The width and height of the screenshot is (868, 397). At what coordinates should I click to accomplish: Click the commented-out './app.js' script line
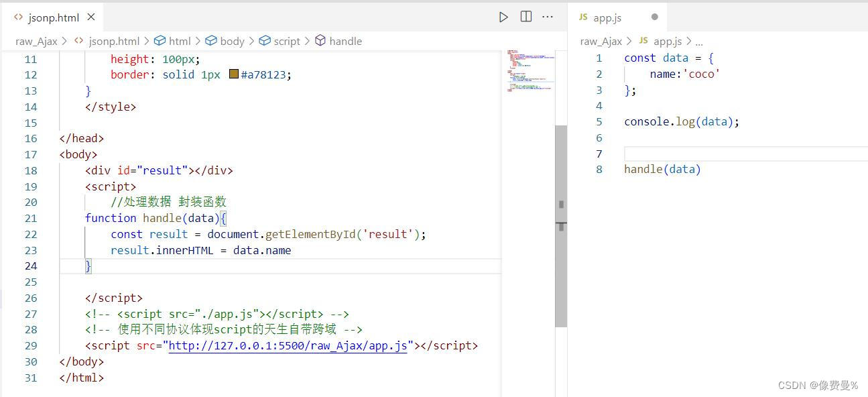pos(217,314)
